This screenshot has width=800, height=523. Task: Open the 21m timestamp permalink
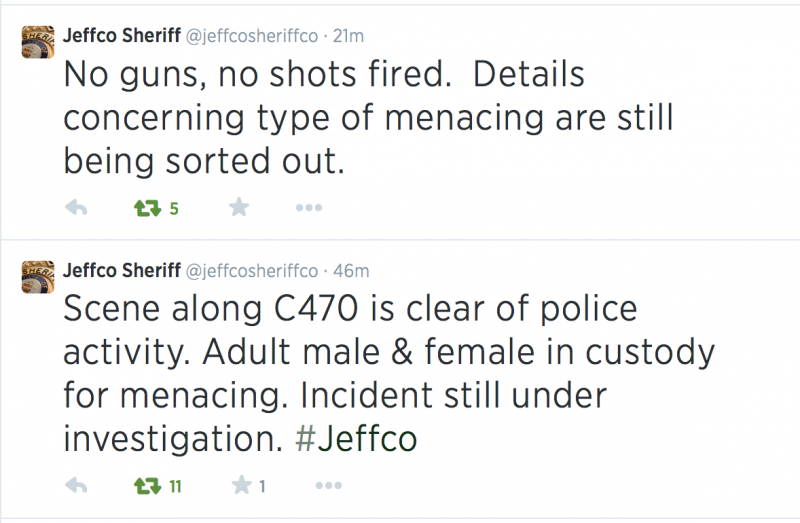tap(348, 36)
